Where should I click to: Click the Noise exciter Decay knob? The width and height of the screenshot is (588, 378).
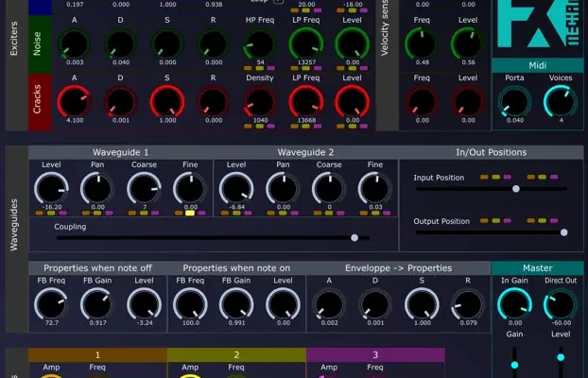(120, 43)
